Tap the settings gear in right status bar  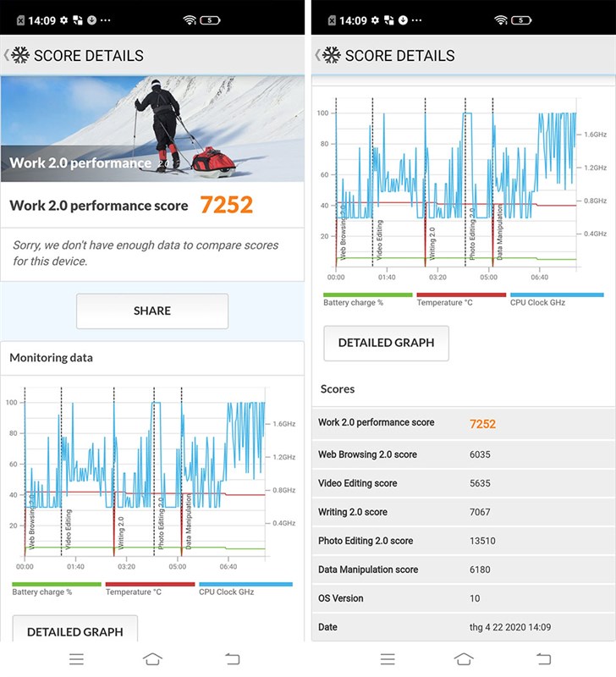pos(375,19)
